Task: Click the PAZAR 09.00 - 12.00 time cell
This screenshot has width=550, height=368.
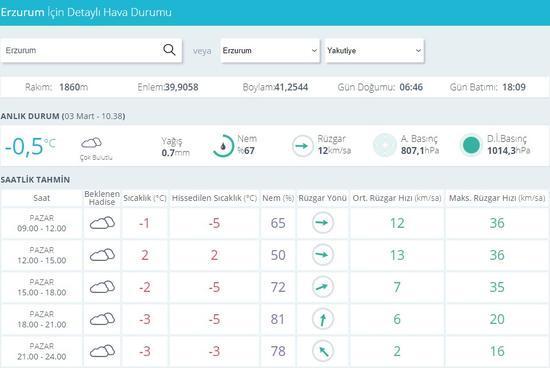Action: tap(41, 223)
